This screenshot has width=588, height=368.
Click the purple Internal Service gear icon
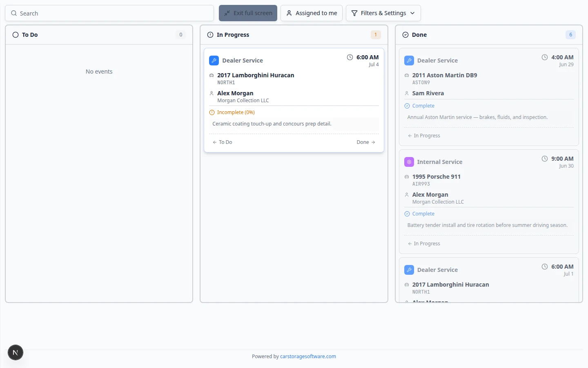pyautogui.click(x=409, y=162)
